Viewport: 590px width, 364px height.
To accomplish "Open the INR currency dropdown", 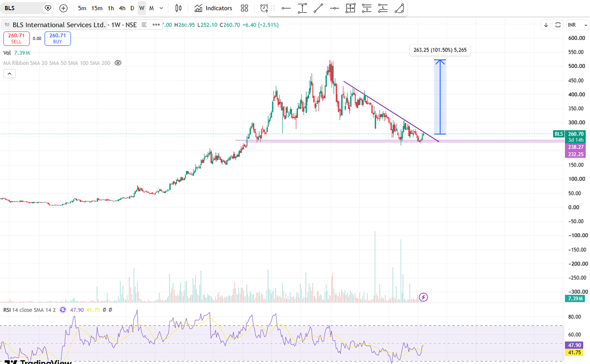I will [577, 25].
